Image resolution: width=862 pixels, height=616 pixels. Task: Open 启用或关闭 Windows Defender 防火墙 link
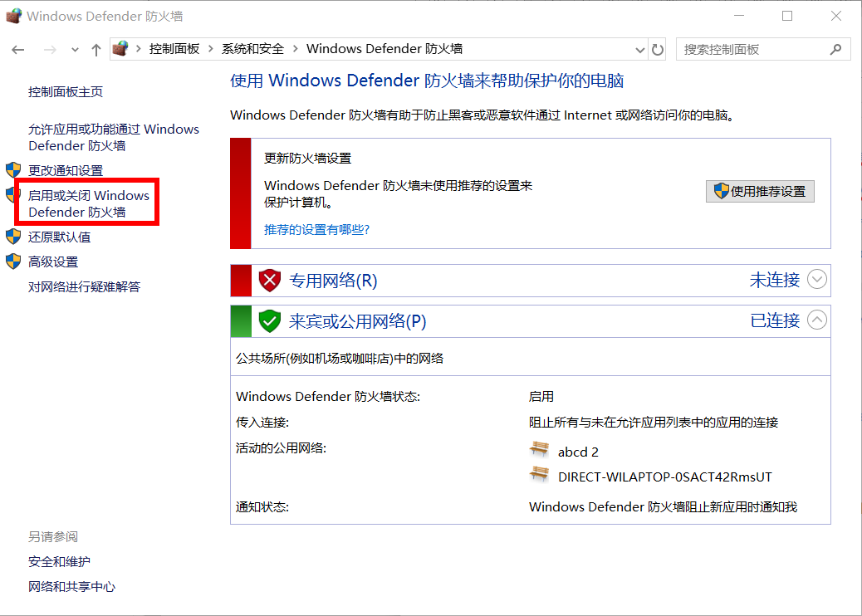(89, 204)
